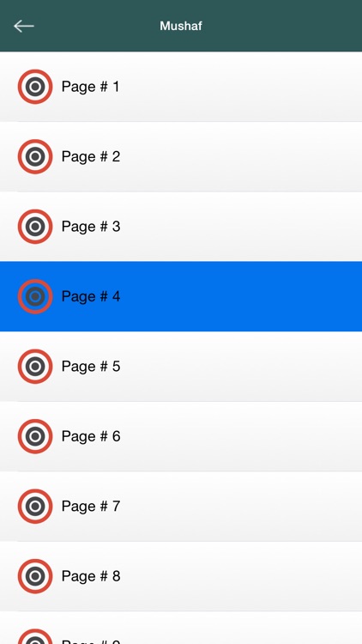Open the Page # 3 label
The image size is (362, 644).
pyautogui.click(x=91, y=227)
